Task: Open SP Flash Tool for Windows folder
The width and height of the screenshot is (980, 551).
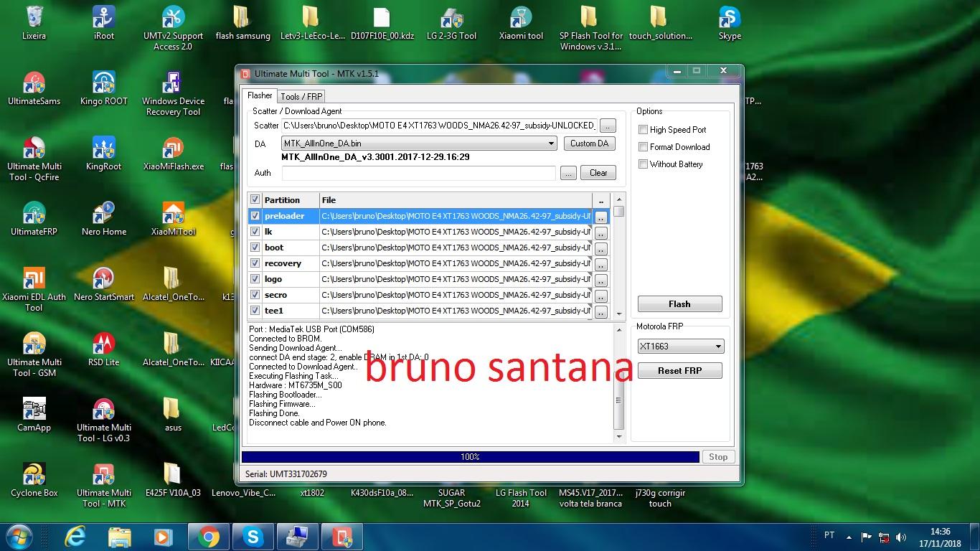Action: coord(590,28)
